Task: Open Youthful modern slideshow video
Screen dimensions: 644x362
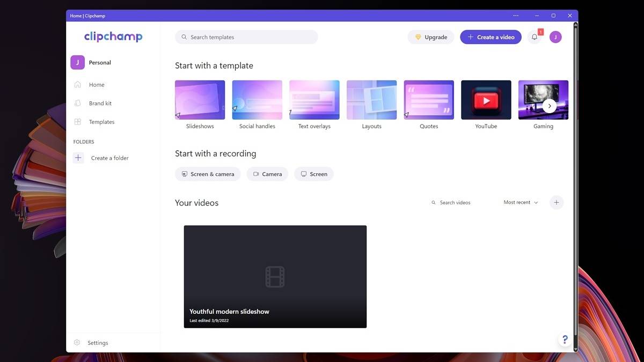Action: click(x=275, y=277)
